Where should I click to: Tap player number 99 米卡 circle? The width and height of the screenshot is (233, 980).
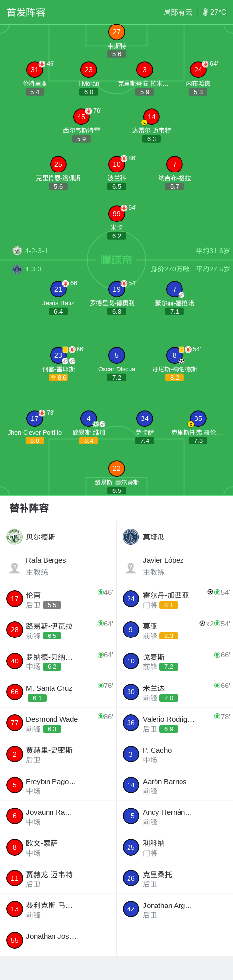(x=117, y=214)
